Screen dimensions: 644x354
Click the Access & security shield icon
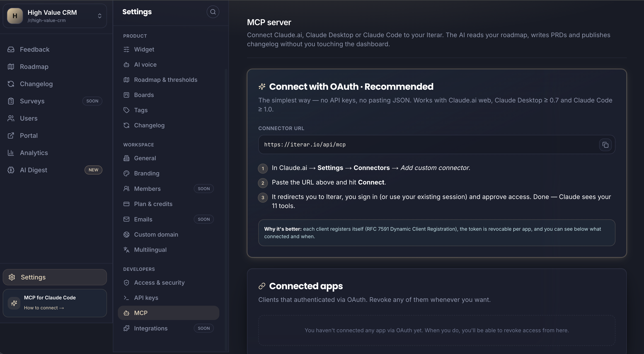(x=126, y=283)
